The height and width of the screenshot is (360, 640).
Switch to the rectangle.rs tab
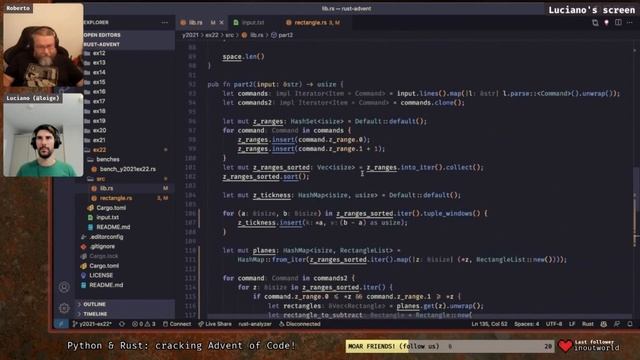312,22
